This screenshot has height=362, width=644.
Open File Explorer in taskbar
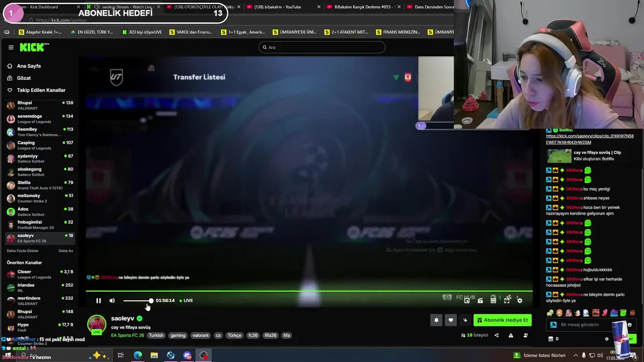point(154,355)
